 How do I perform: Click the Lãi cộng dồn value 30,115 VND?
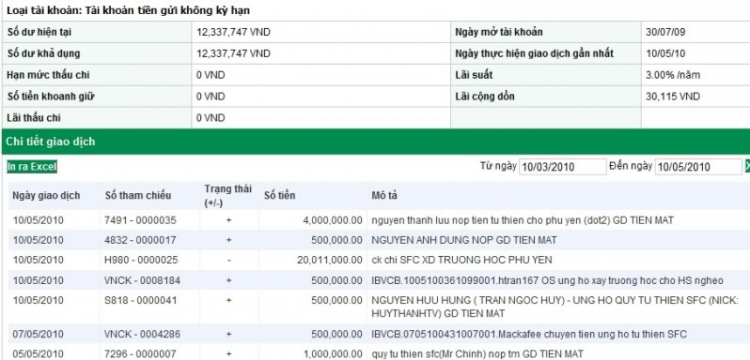[x=673, y=96]
